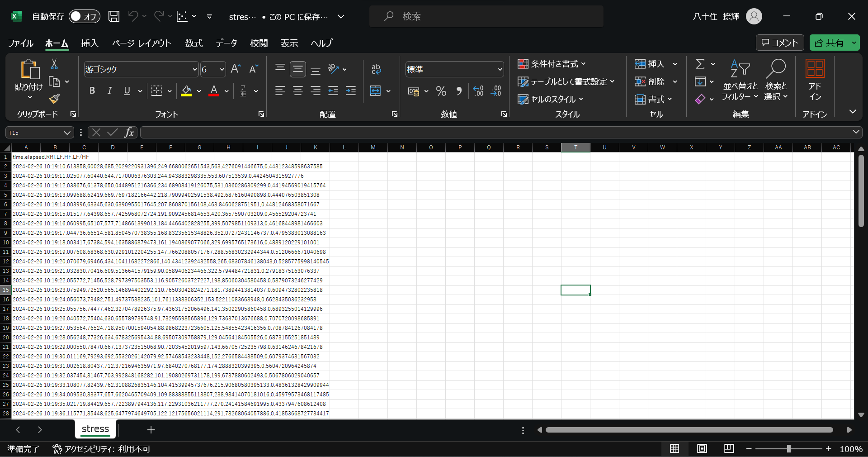868x457 pixels.
Task: Click the Comments button
Action: (780, 43)
